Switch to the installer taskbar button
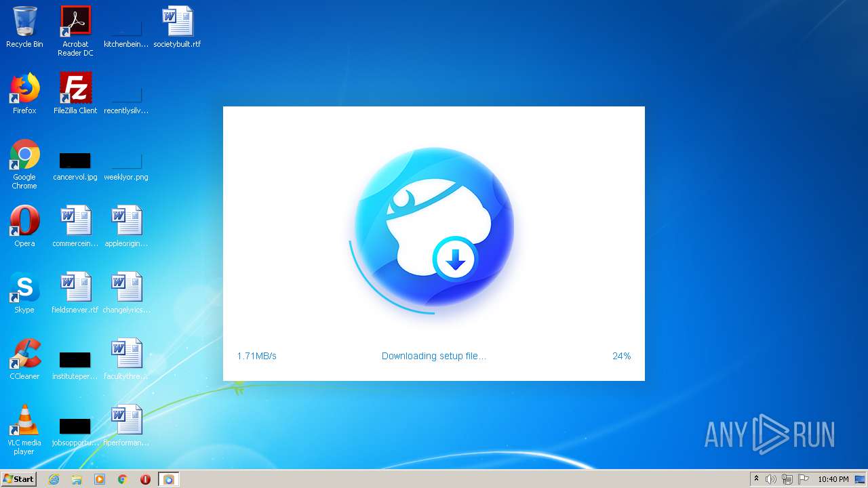868x488 pixels. (168, 479)
